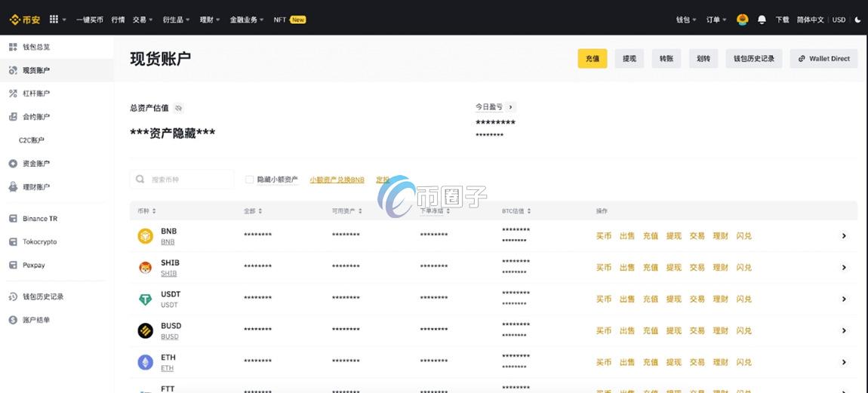The image size is (868, 393).
Task: Click the 钱包历史记录 button at top
Action: pyautogui.click(x=754, y=59)
